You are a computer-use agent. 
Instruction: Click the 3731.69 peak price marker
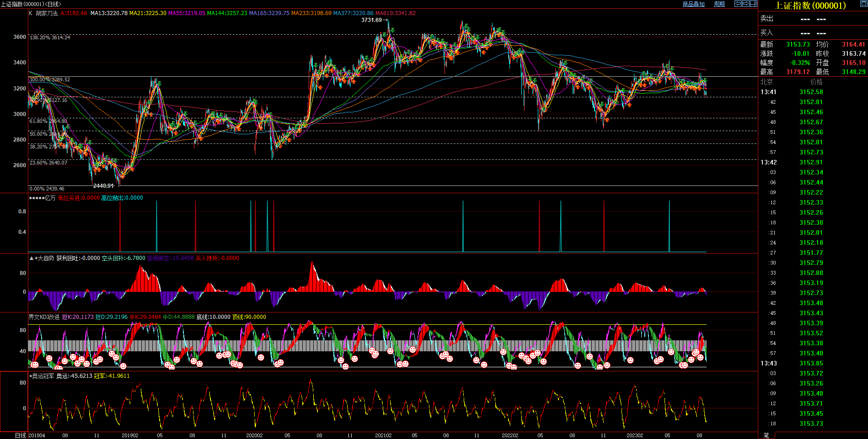tap(371, 20)
